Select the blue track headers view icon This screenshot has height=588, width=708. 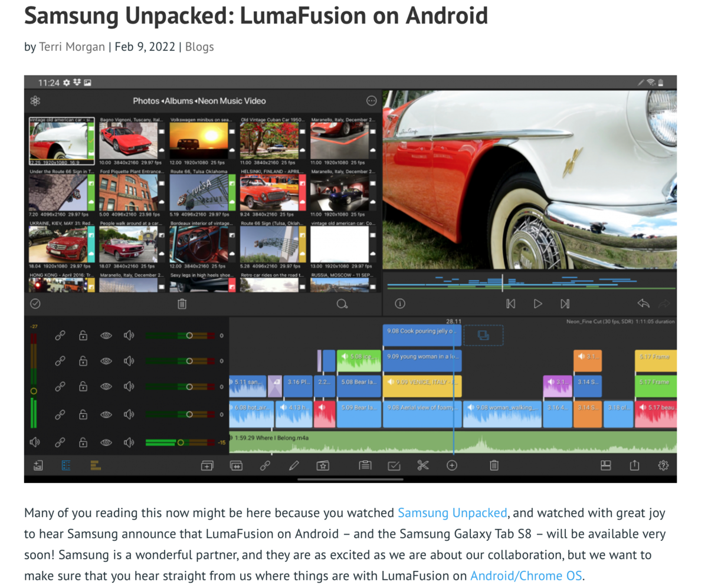66,465
